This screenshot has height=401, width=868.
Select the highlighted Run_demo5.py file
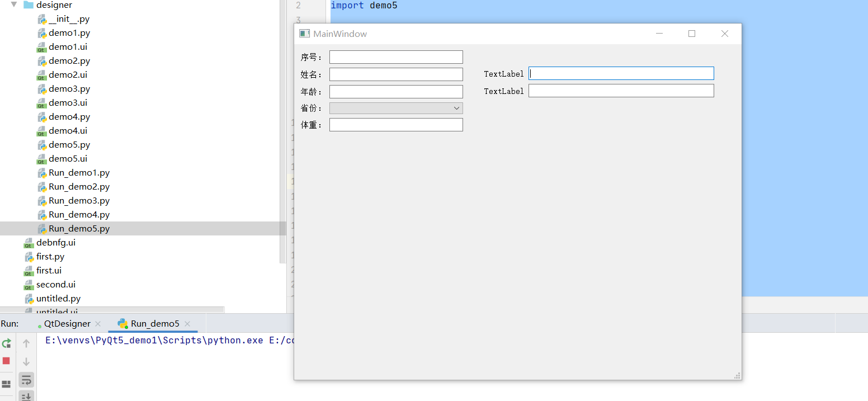(x=79, y=229)
